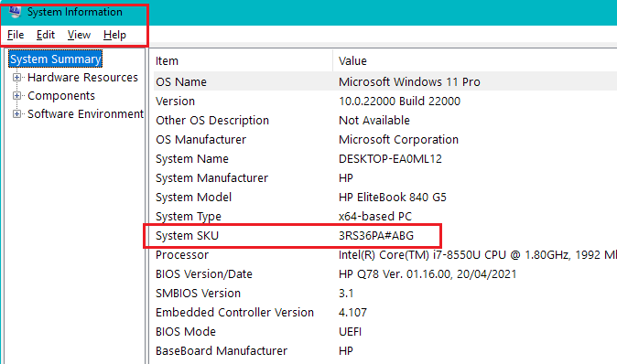This screenshot has width=617, height=364.
Task: Select the Embedded Controller Version row
Action: click(x=385, y=313)
